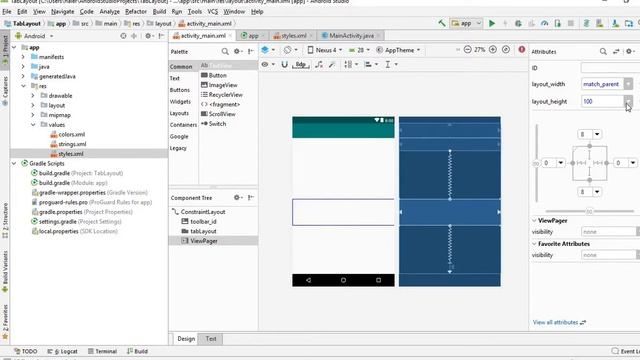Click Project panel target scroll-from-source icon

tap(123, 36)
